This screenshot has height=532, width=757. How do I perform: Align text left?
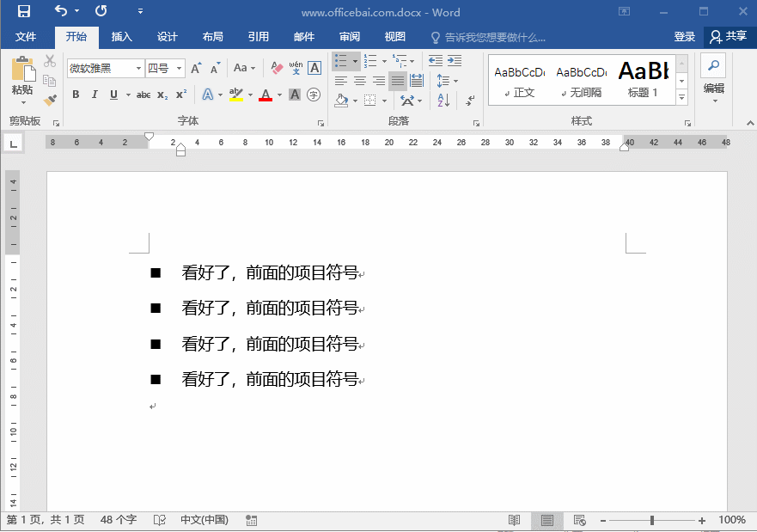tap(341, 81)
